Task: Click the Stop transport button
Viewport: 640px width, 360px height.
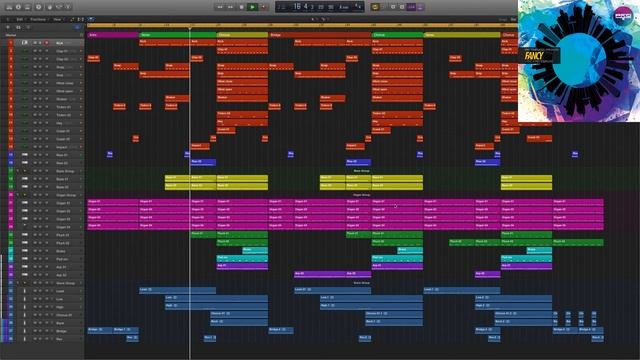Action: click(x=241, y=7)
